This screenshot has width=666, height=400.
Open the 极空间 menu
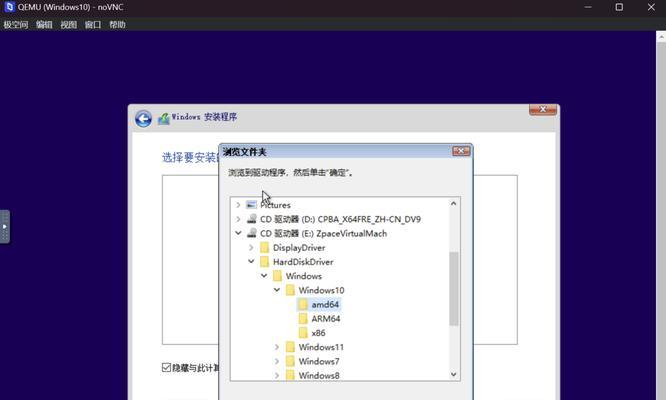(x=16, y=25)
